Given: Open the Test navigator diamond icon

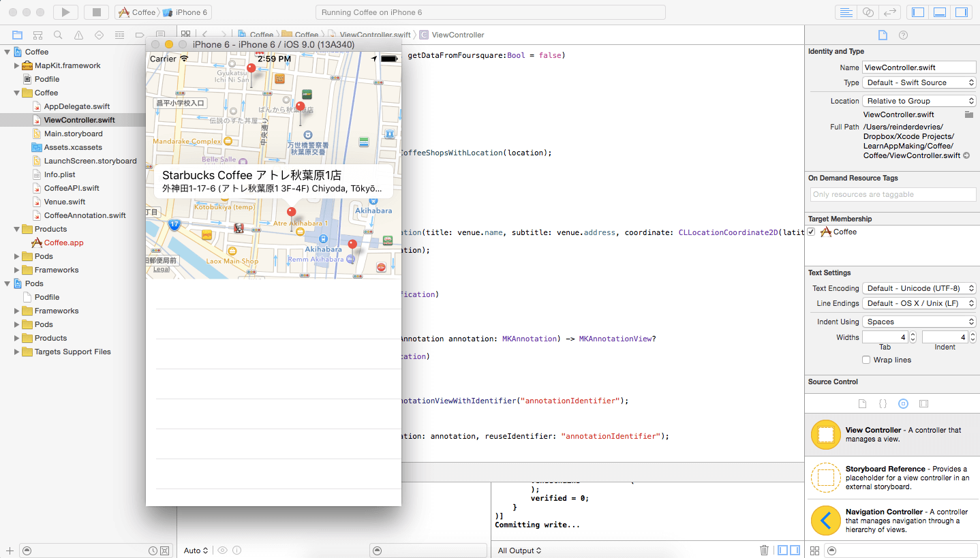Looking at the screenshot, I should pos(99,35).
